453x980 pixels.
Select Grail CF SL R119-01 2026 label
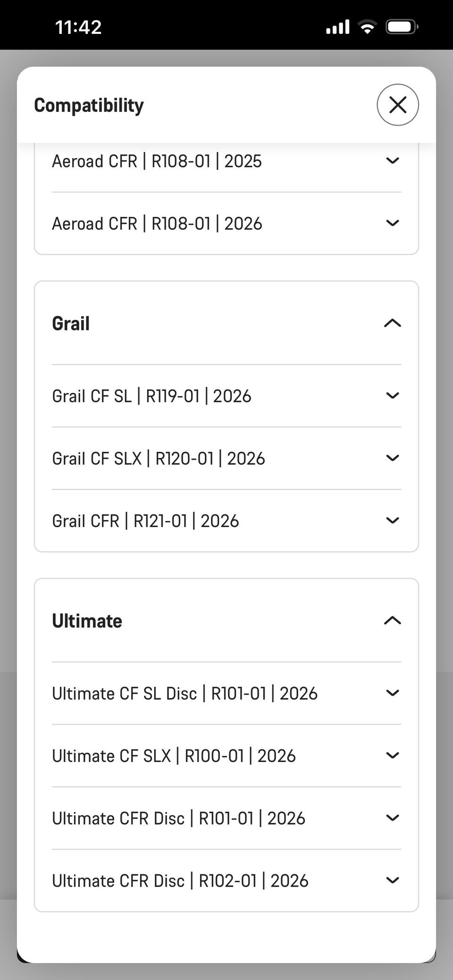151,396
